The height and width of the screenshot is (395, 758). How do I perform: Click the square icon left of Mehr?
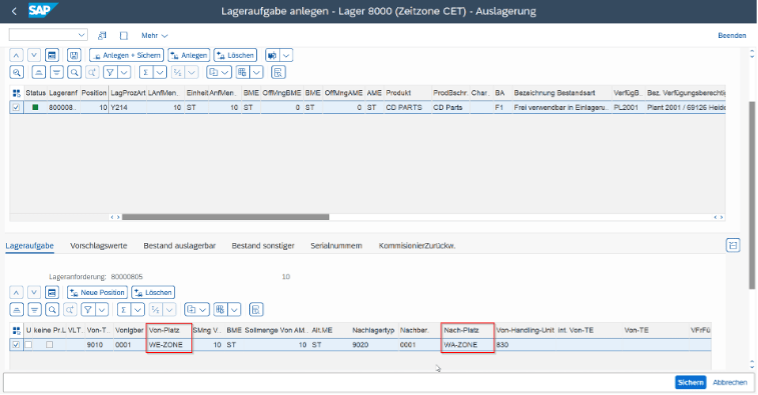[x=124, y=35]
